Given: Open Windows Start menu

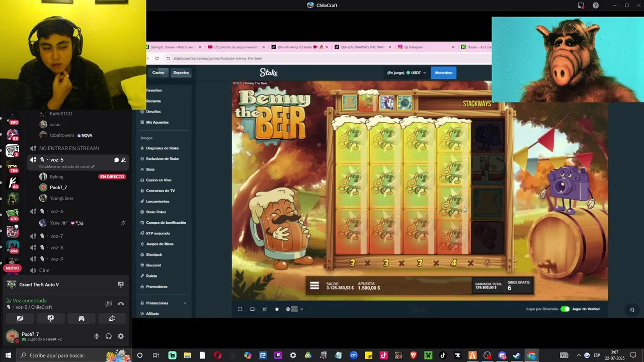Looking at the screenshot, I should 8,355.
